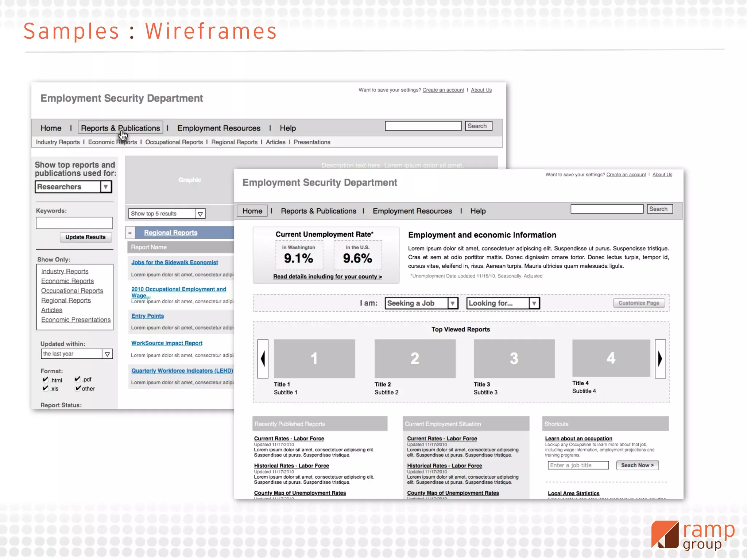
Task: Open the 'the last year' dropdown
Action: click(77, 354)
